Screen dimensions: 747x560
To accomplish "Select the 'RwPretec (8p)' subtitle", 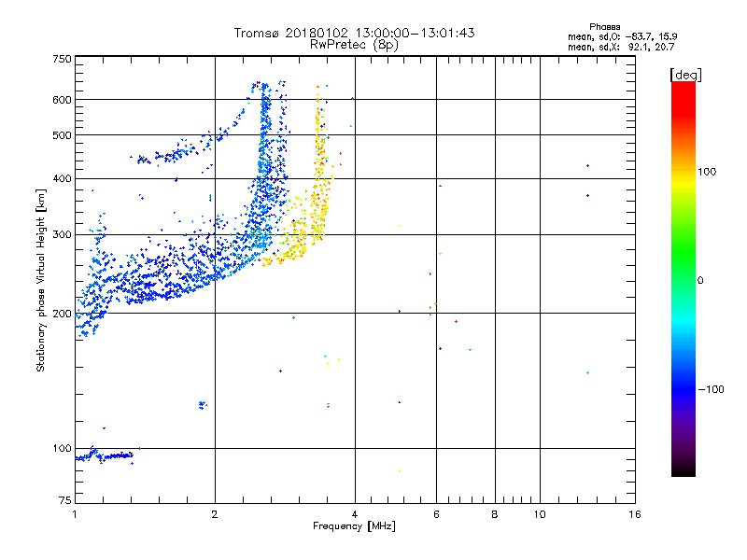I will point(354,45).
